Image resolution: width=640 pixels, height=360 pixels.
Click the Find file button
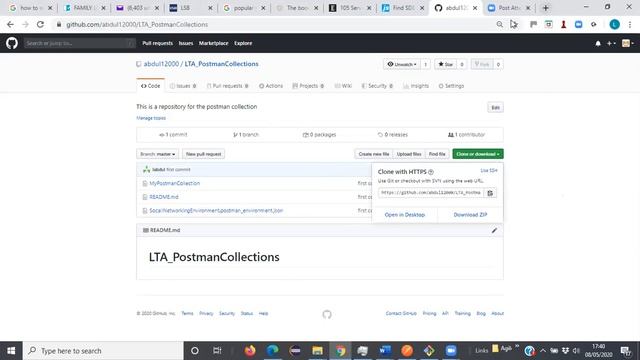point(437,154)
